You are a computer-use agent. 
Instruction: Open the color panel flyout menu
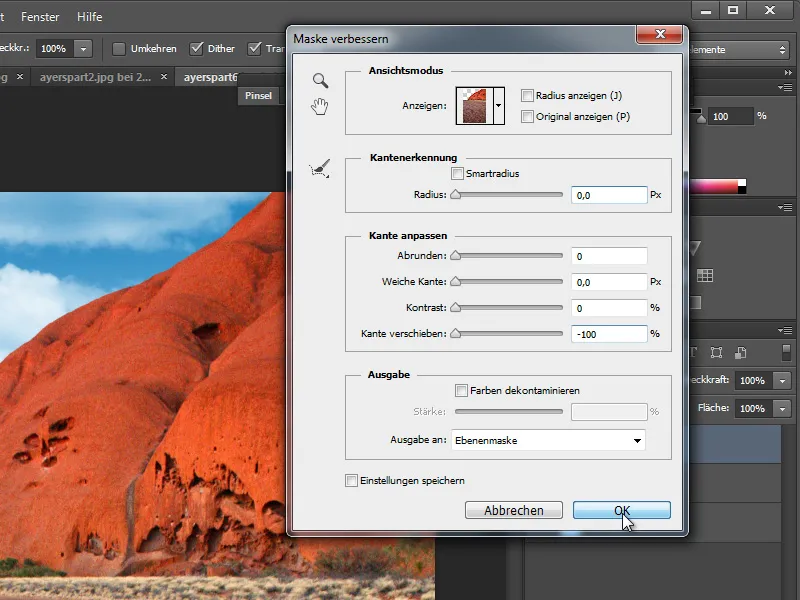pyautogui.click(x=785, y=88)
